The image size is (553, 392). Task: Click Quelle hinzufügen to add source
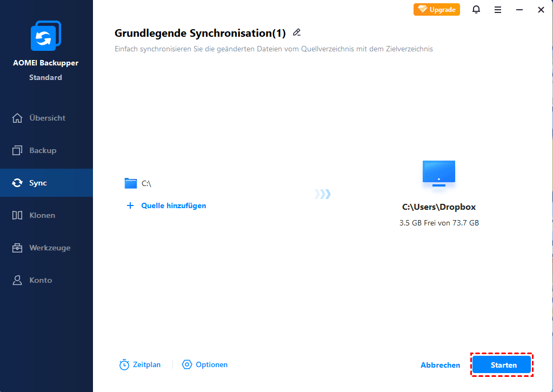pyautogui.click(x=174, y=205)
